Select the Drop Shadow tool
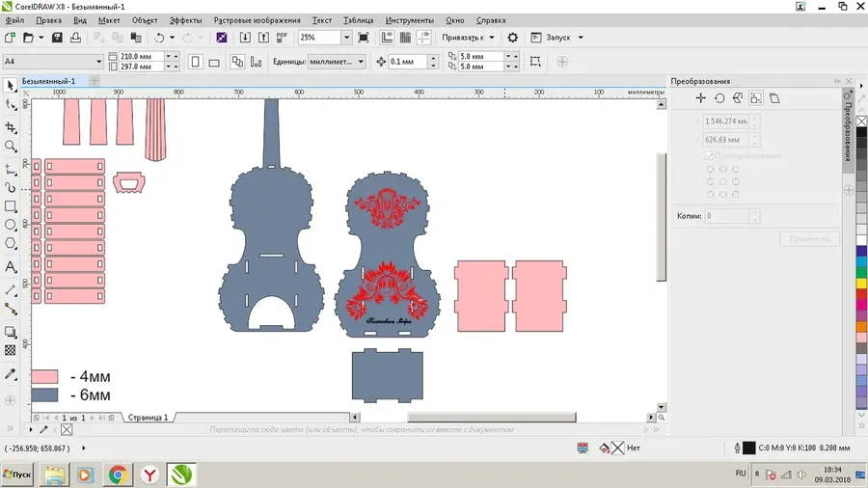Image resolution: width=868 pixels, height=488 pixels. [x=10, y=332]
